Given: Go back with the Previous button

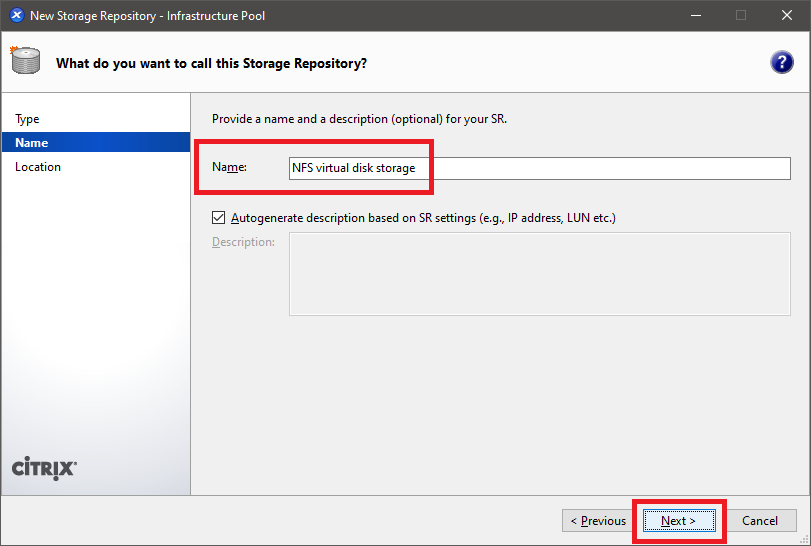Looking at the screenshot, I should tap(598, 521).
